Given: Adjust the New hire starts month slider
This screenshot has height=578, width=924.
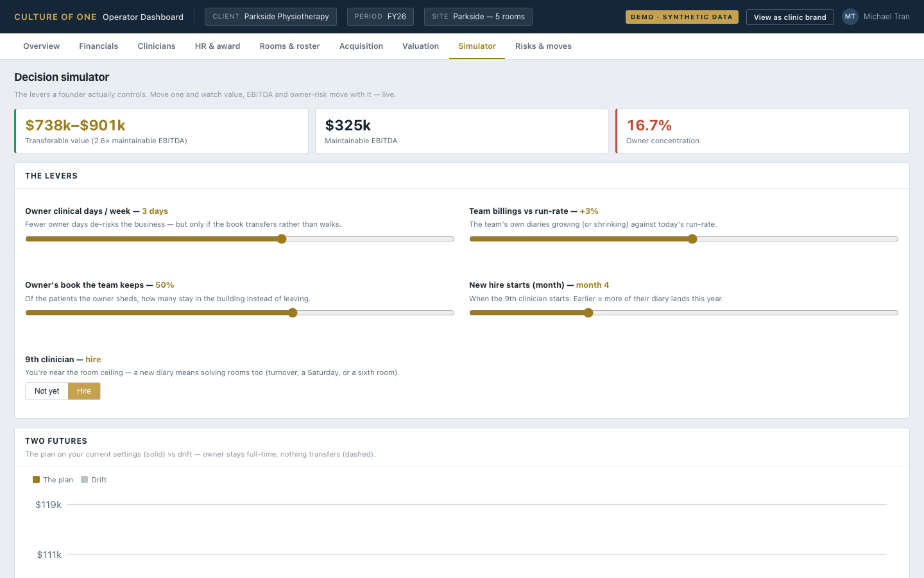Looking at the screenshot, I should [x=683, y=313].
